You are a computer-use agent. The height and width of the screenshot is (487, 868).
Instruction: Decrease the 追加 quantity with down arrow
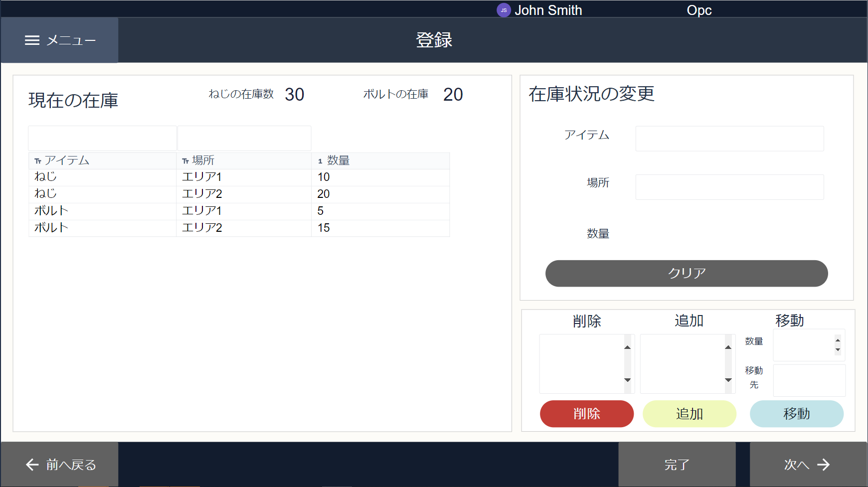point(728,380)
